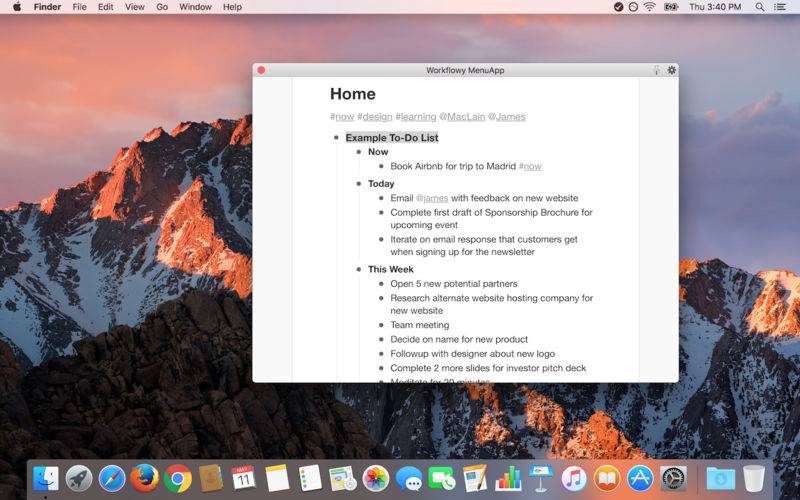
Task: Click bullet next to Team meeting
Action: tap(381, 325)
